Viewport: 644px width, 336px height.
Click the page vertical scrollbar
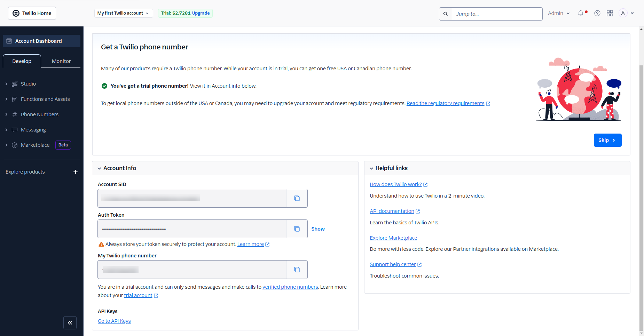point(641,195)
